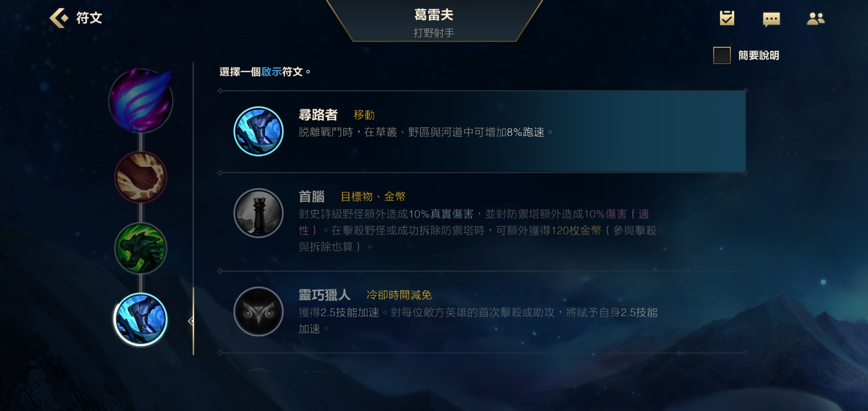Click the 打野射手 subtitle label

click(434, 33)
